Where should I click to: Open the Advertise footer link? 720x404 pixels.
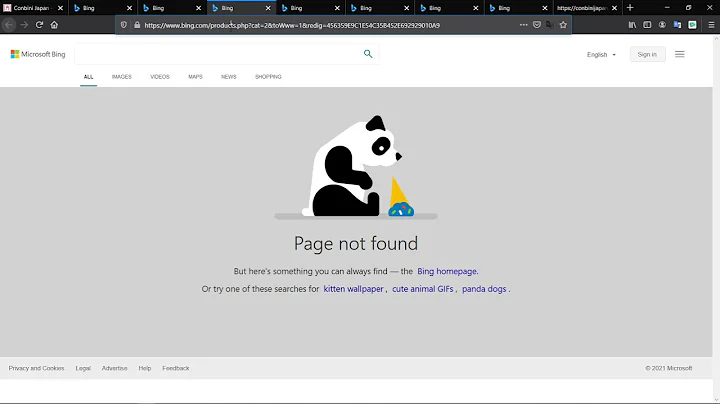[114, 368]
